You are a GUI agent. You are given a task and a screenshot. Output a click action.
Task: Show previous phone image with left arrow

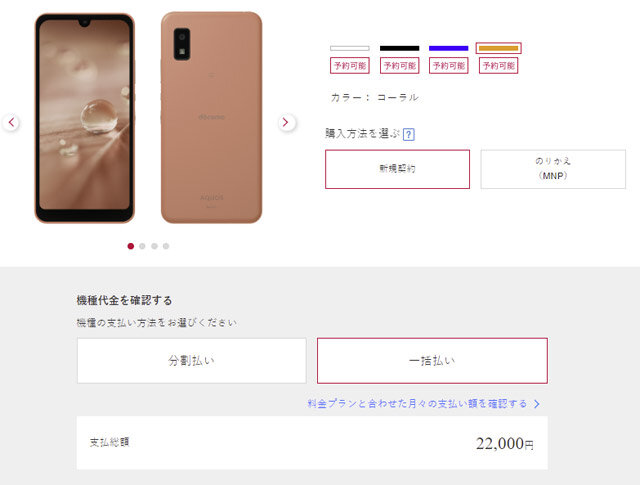[11, 122]
